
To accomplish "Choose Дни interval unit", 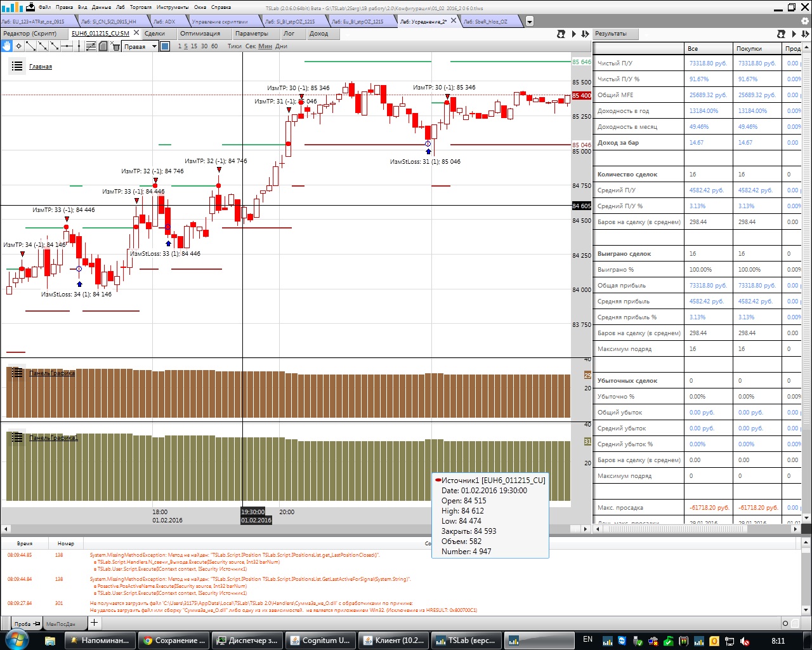I will pos(282,46).
